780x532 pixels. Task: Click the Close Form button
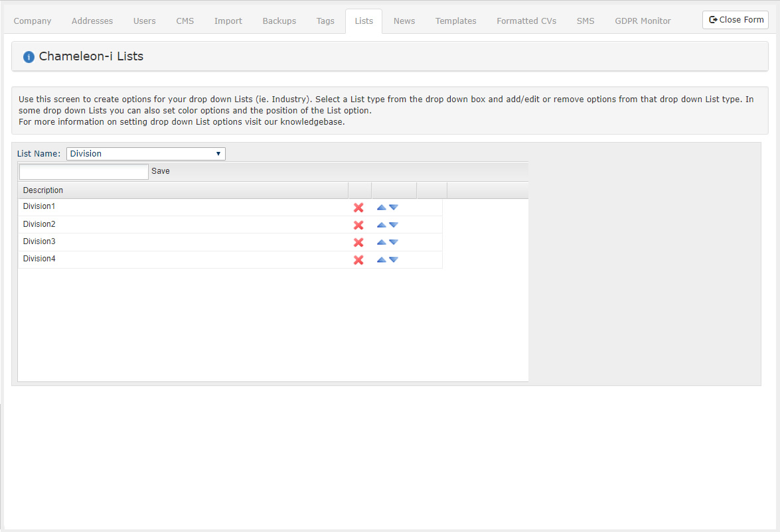736,20
